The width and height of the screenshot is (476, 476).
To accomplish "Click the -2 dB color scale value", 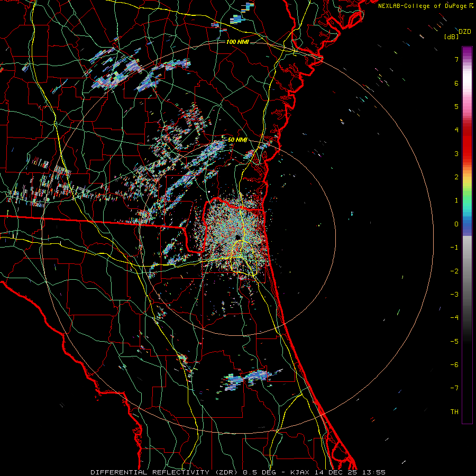I will coord(454,271).
